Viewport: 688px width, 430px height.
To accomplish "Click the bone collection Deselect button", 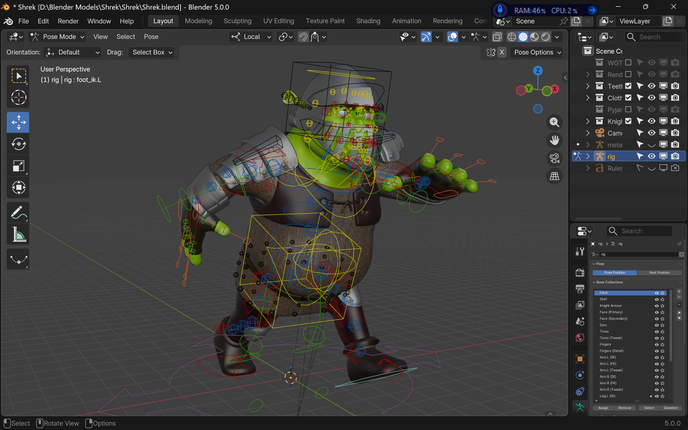I will pos(671,408).
